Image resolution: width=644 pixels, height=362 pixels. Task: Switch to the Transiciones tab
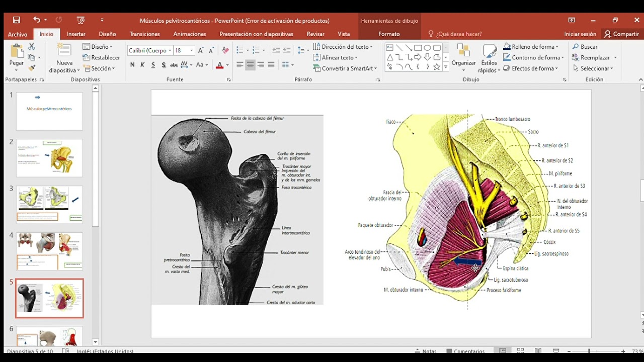144,34
